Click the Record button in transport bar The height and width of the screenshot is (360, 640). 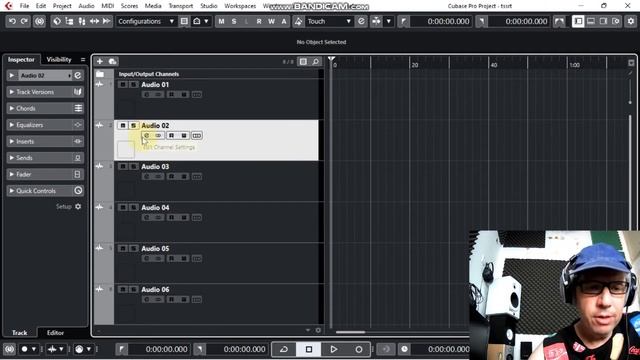[358, 349]
